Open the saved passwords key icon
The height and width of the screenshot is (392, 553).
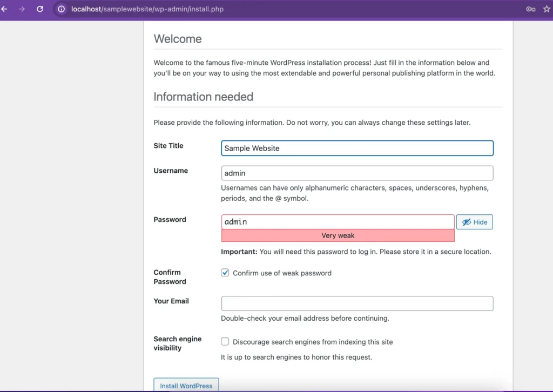531,9
